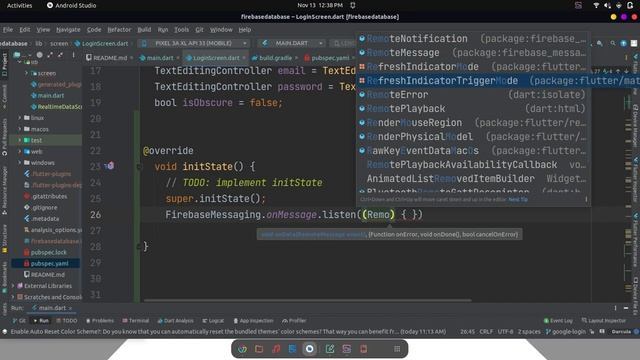Open the MAIN.DART run configuration dropdown
The height and width of the screenshot is (360, 640).
(291, 43)
